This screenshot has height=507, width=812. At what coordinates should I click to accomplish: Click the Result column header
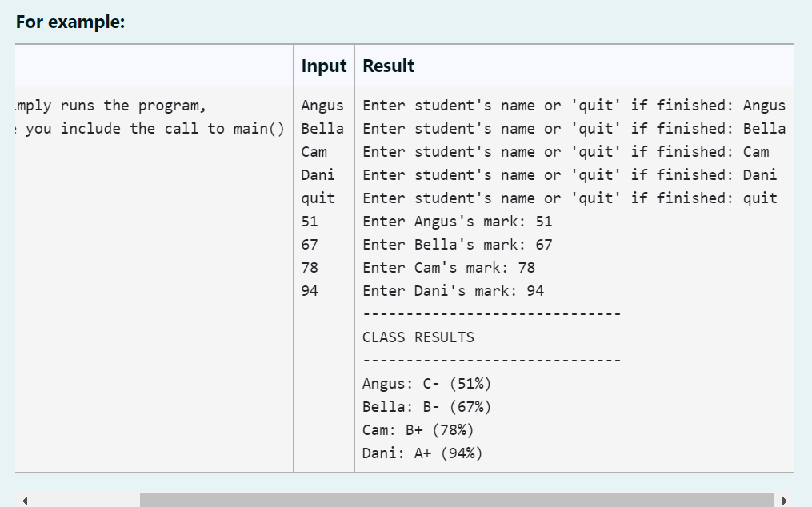pyautogui.click(x=388, y=66)
